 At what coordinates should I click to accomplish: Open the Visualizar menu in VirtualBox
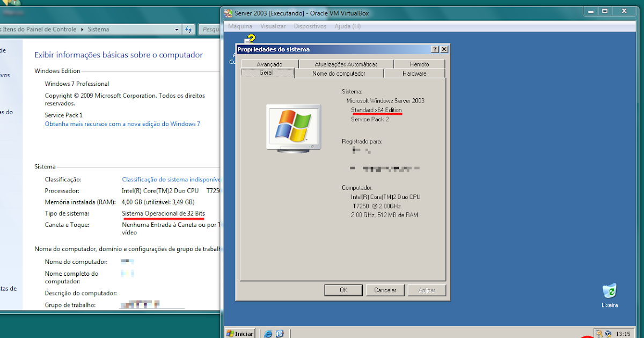pyautogui.click(x=273, y=26)
